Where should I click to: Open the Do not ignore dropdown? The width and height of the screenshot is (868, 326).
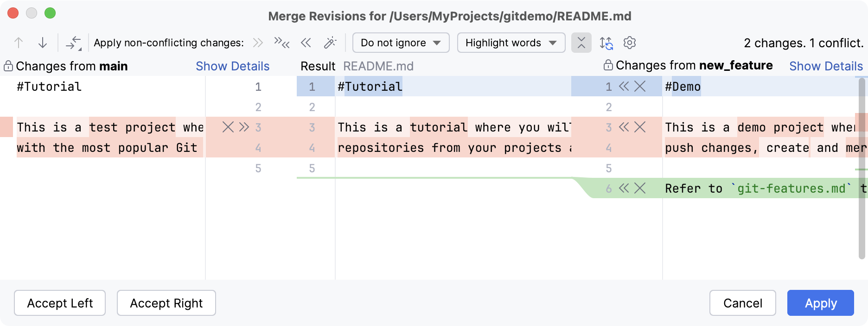(x=400, y=43)
